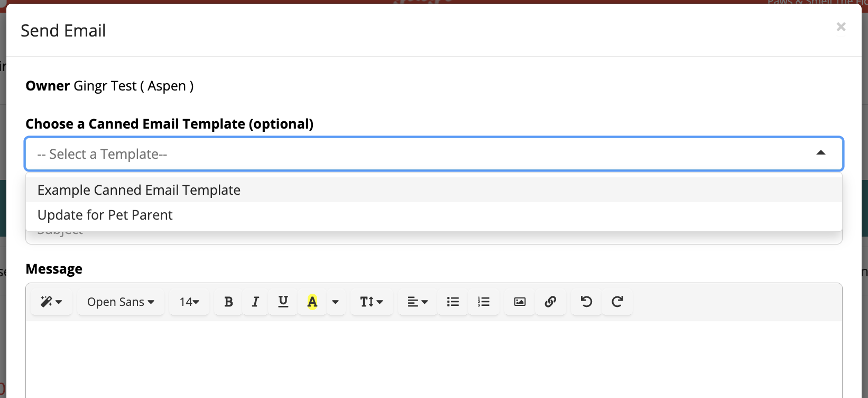Viewport: 868px width, 398px height.
Task: Insert a picture into message
Action: (520, 302)
